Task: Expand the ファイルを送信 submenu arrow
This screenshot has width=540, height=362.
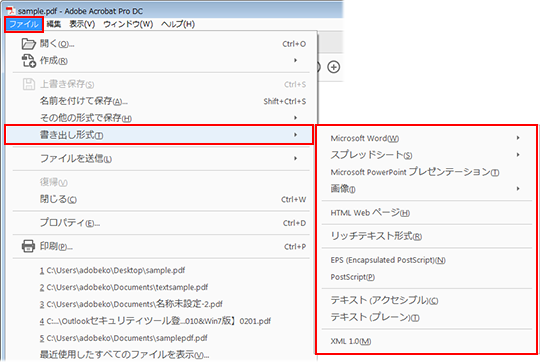Action: [x=295, y=158]
